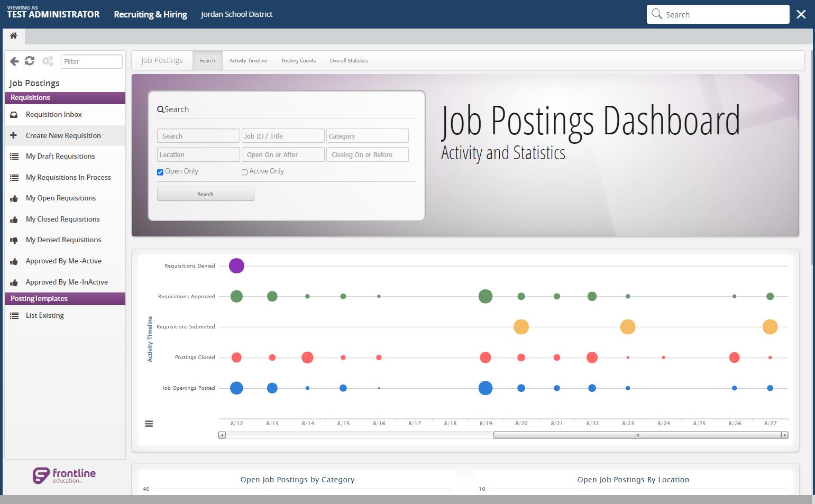815x504 pixels.
Task: Click the Requisitions Submitted bubble on 8/20
Action: click(x=521, y=327)
